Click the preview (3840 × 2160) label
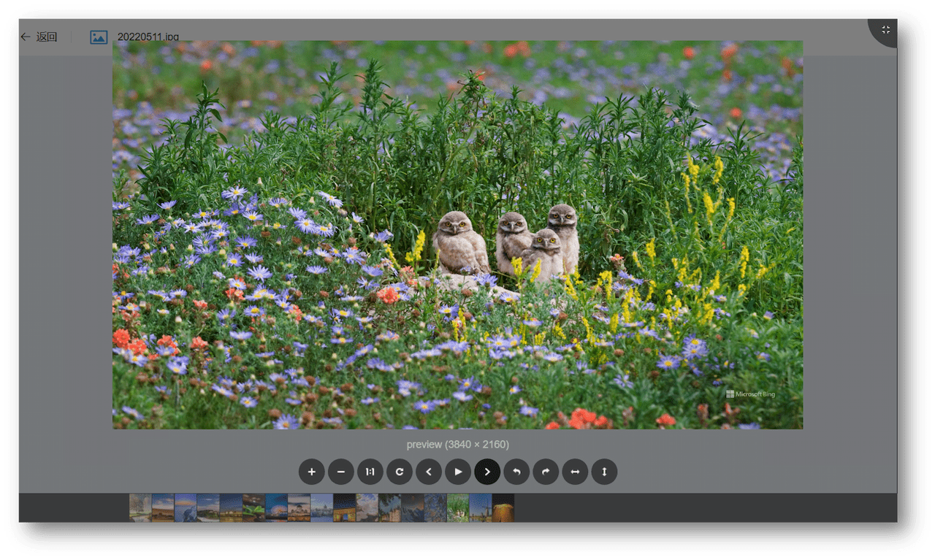Screen dimensions: 935x560 point(458,444)
